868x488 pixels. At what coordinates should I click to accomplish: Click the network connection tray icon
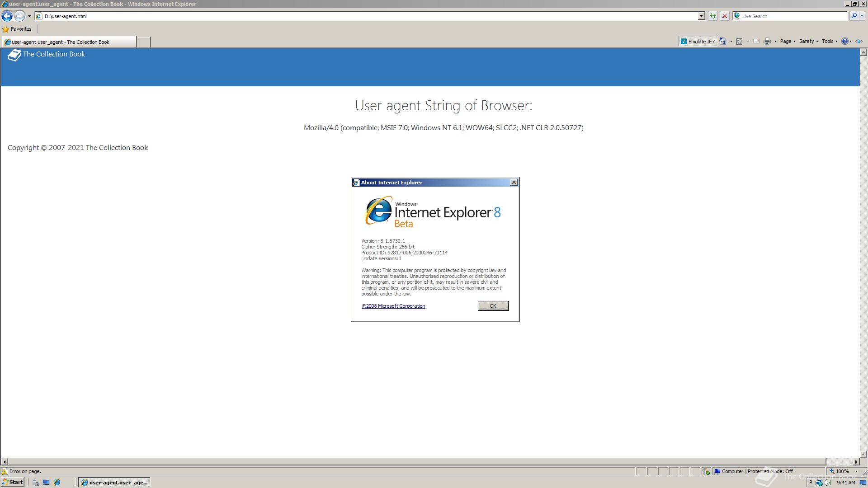pyautogui.click(x=819, y=483)
